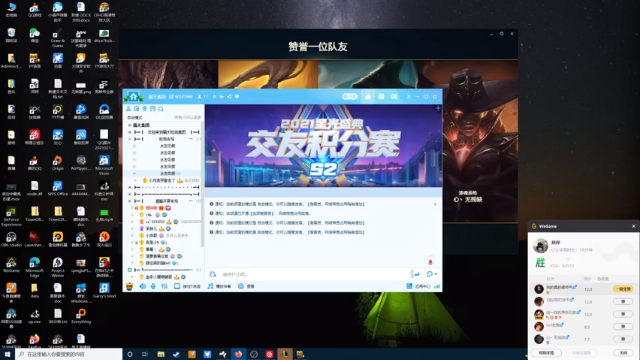
Task: Collapse the third channel group in the tree
Action: point(130,139)
